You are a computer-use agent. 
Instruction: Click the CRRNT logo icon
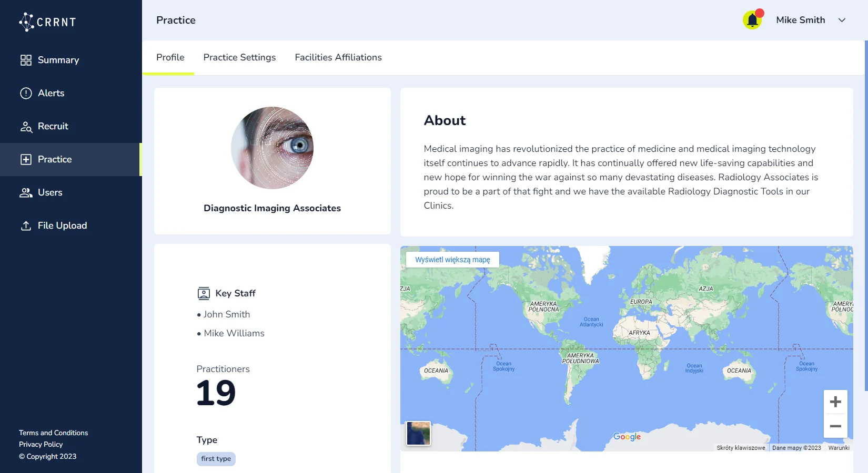point(27,22)
